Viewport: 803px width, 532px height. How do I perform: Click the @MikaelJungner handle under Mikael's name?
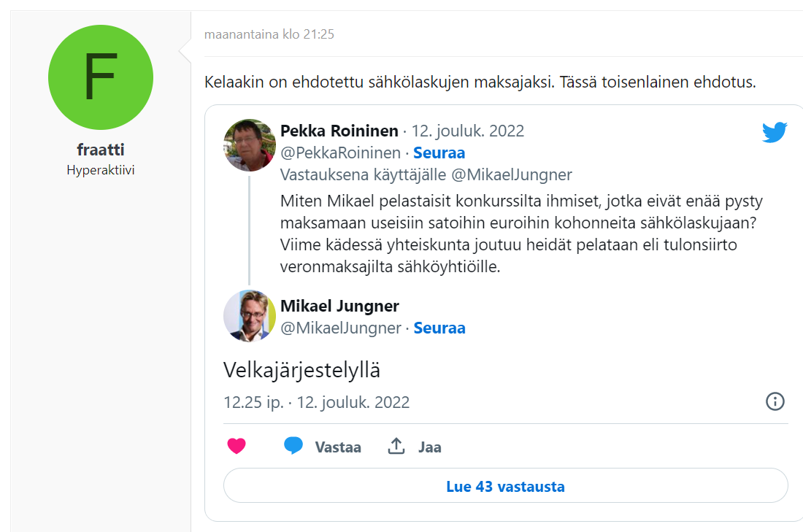click(x=341, y=328)
